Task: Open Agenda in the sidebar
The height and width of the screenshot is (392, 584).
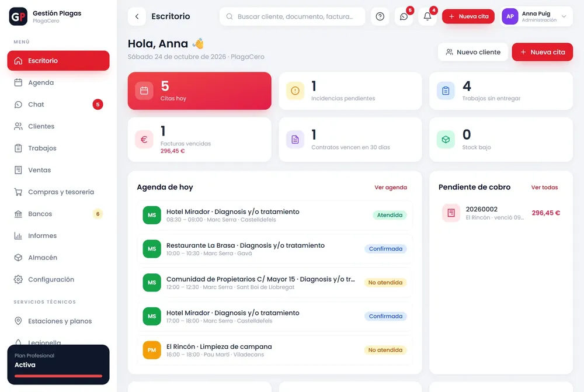Action: click(x=58, y=82)
